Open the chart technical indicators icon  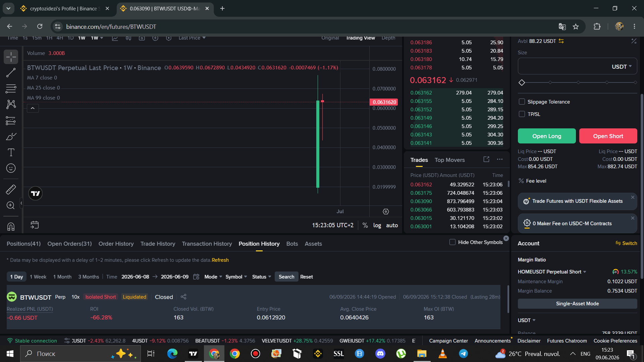[115, 38]
